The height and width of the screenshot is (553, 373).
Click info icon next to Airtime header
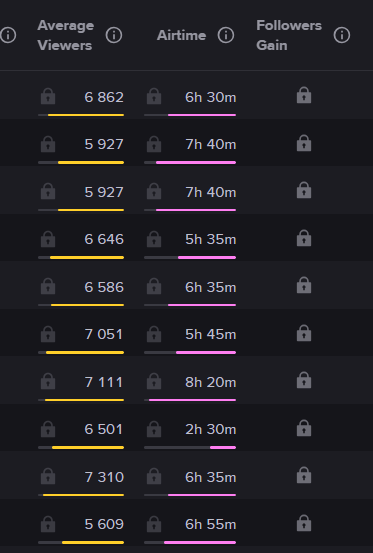[226, 35]
